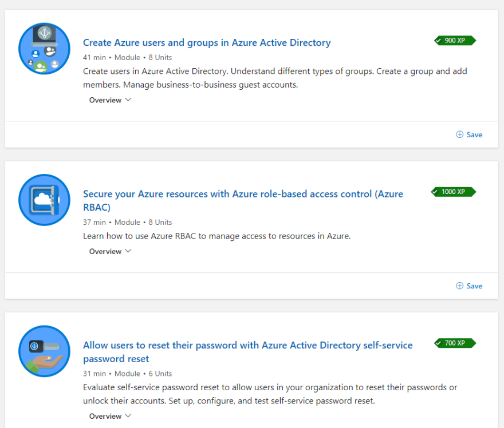
Task: Expand Overview for self-service password reset module
Action: coord(110,416)
